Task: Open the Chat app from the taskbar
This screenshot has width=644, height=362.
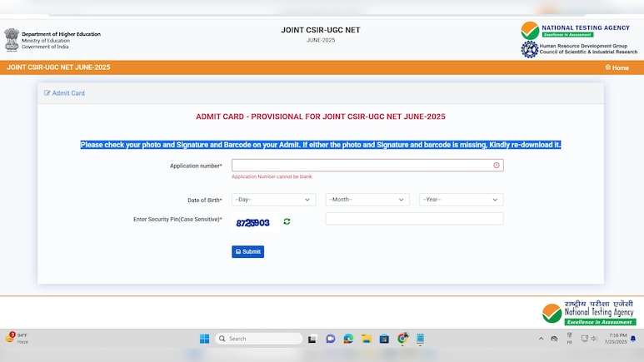Action: coord(330,339)
